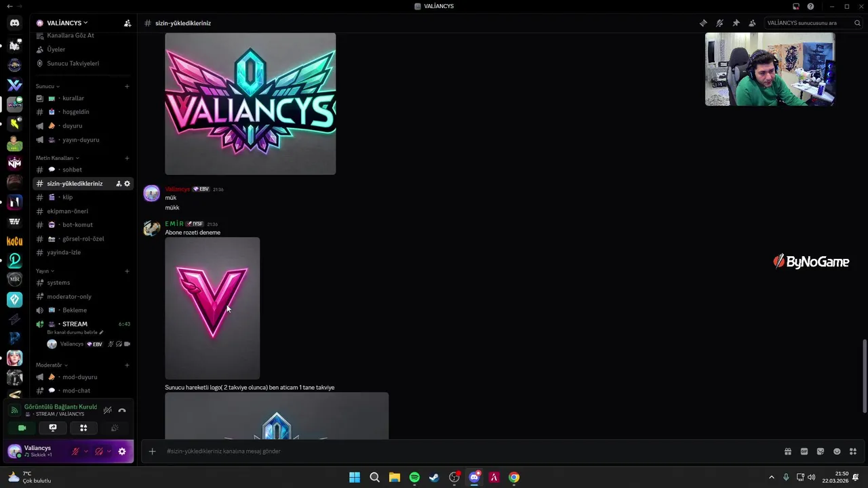Image resolution: width=868 pixels, height=488 pixels.
Task: Click add channel plus next to Metin Kanalları
Action: (127, 158)
